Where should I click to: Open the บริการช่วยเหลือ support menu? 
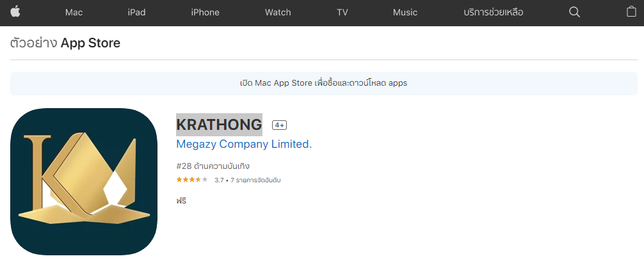pos(493,12)
